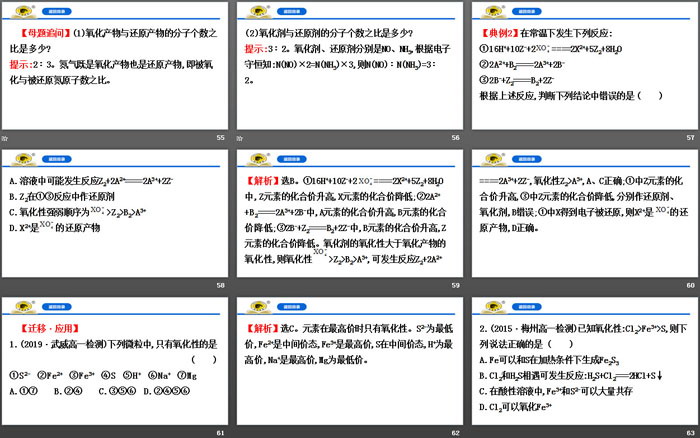Select slide 62 thumbnail in the sorter
The width and height of the screenshot is (700, 438).
coord(350,361)
